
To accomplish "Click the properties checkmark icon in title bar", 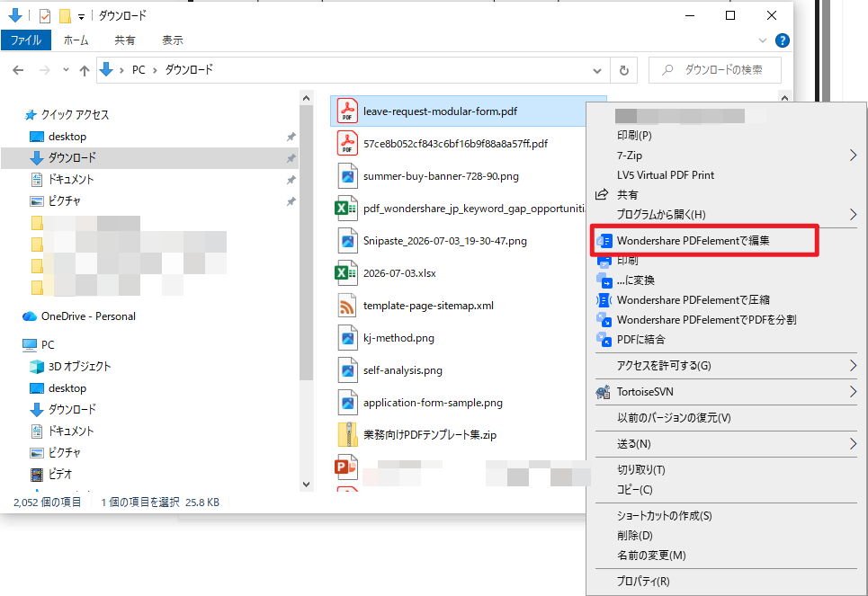I will [x=45, y=16].
